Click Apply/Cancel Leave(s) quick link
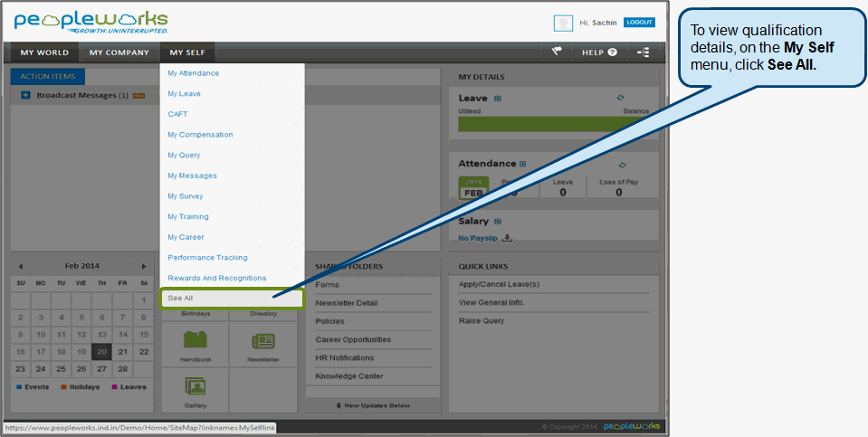The image size is (868, 437). 499,284
